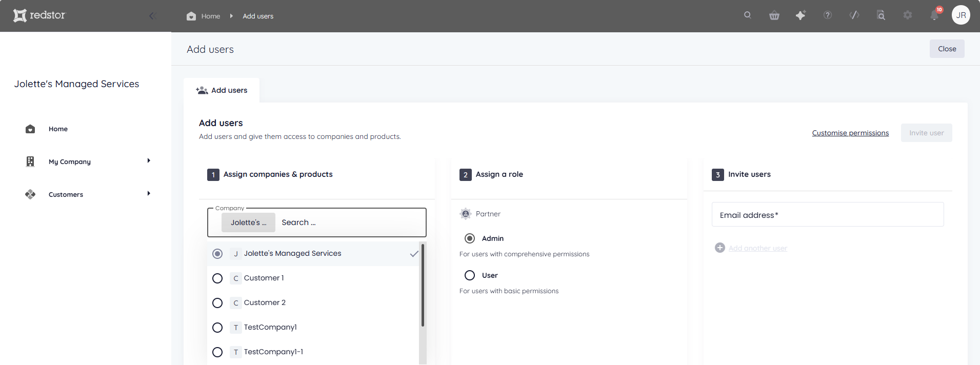Open the document search icon
The image size is (980, 365).
tap(881, 15)
